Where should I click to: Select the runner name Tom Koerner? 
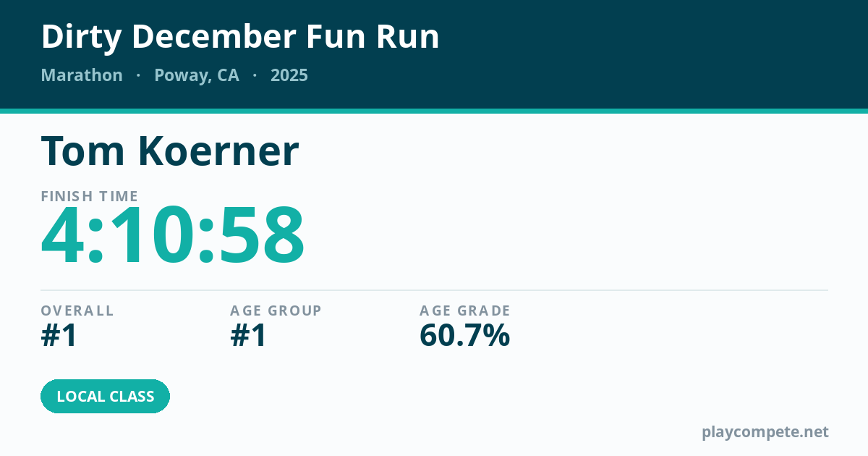(x=170, y=151)
